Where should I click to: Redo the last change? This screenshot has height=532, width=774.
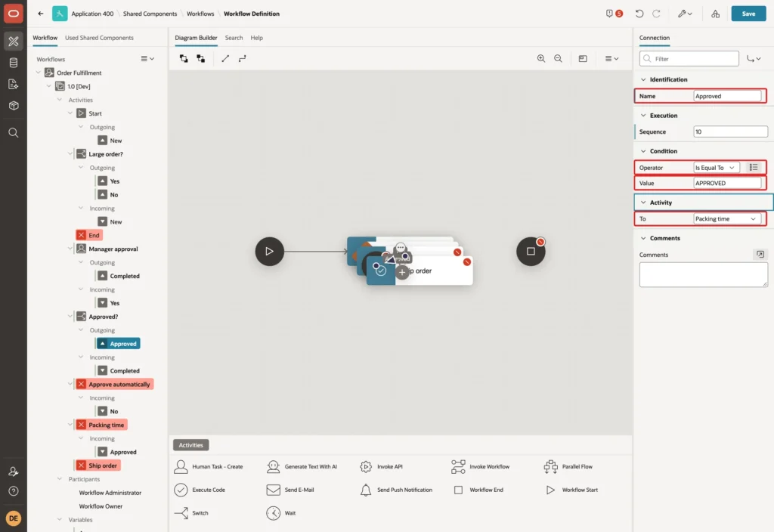(656, 14)
